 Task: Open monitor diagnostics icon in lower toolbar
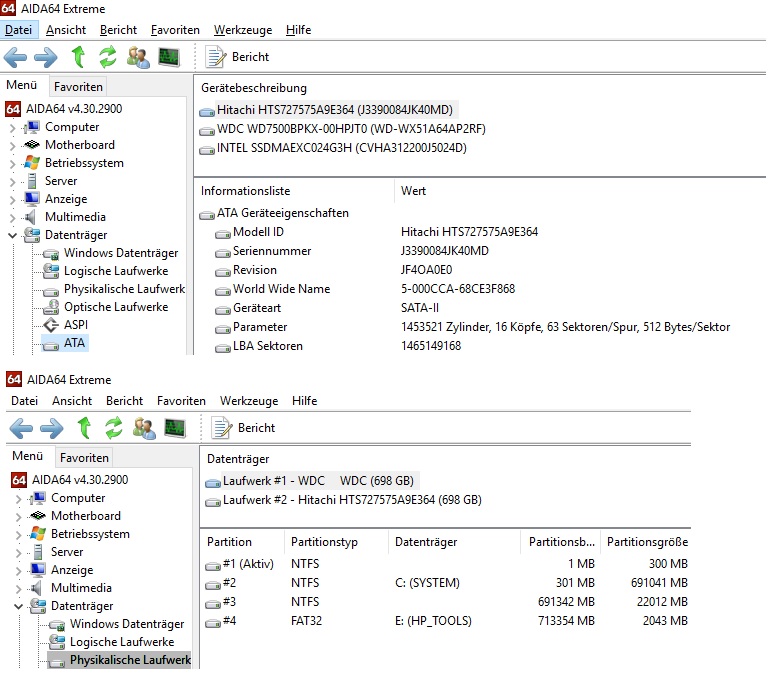tap(175, 428)
